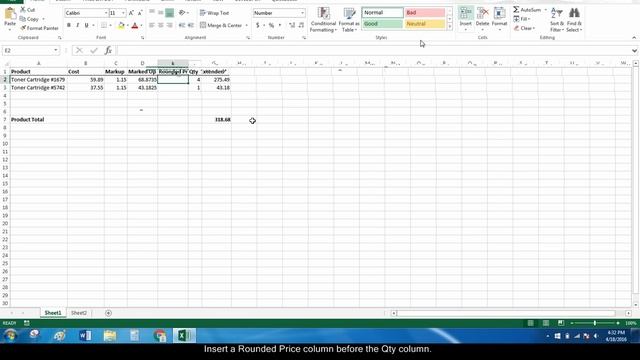Open the Format cells menu
Image resolution: width=640 pixels, height=360 pixels.
pyautogui.click(x=499, y=19)
